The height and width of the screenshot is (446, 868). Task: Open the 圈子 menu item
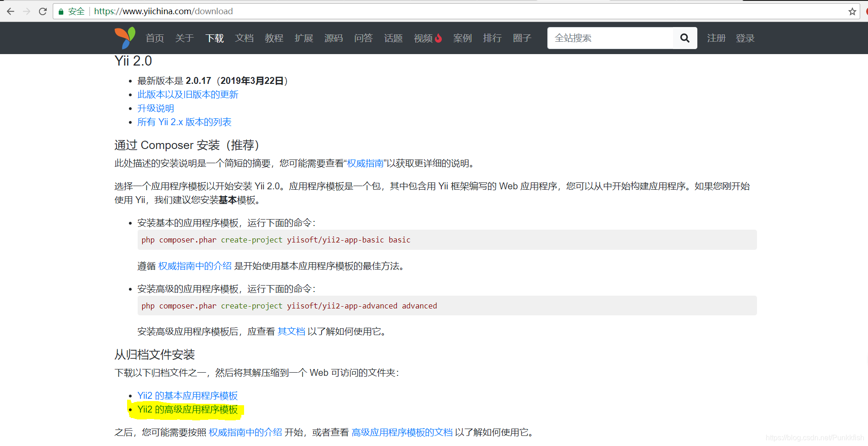[522, 38]
